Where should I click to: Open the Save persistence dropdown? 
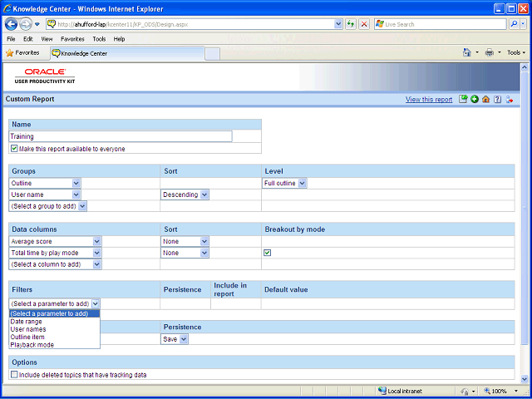click(175, 339)
